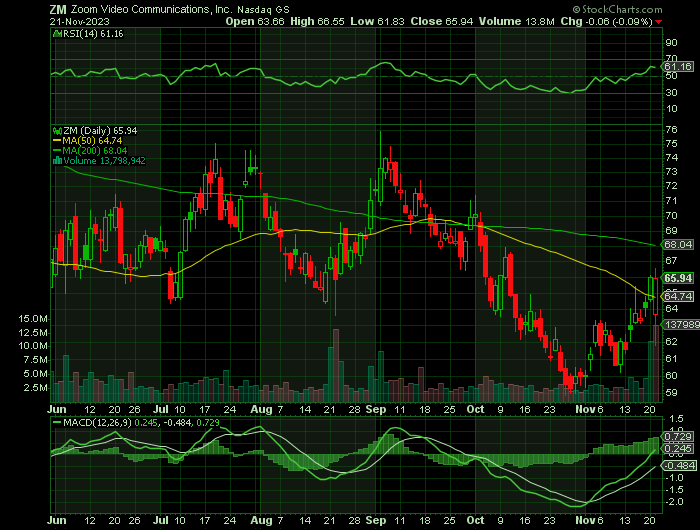Viewport: 700px width, 530px height.
Task: Click the Volume bar legend icon
Action: (57, 161)
